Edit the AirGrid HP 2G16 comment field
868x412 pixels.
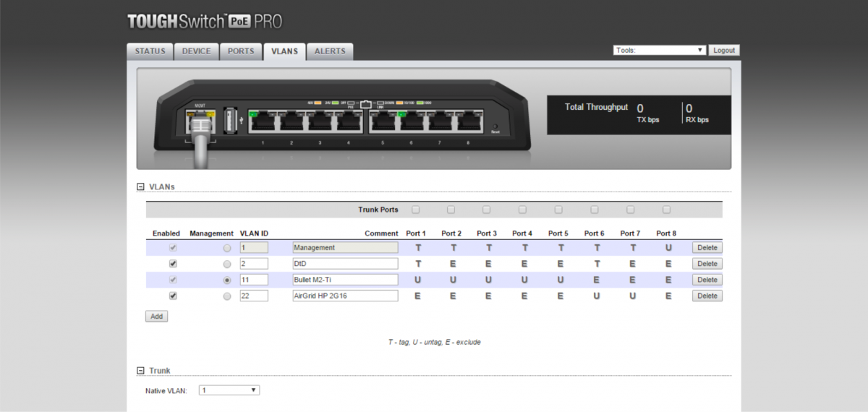coord(345,296)
